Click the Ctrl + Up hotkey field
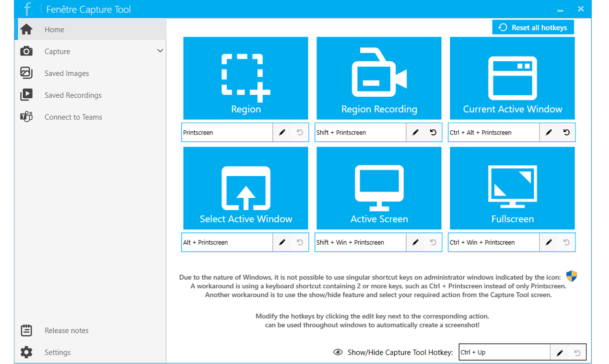The height and width of the screenshot is (364, 609). pyautogui.click(x=504, y=352)
